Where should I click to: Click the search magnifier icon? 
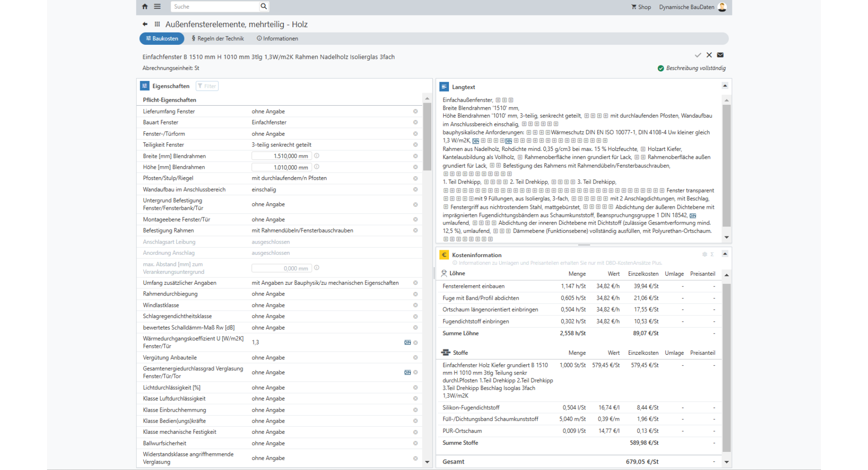point(264,6)
